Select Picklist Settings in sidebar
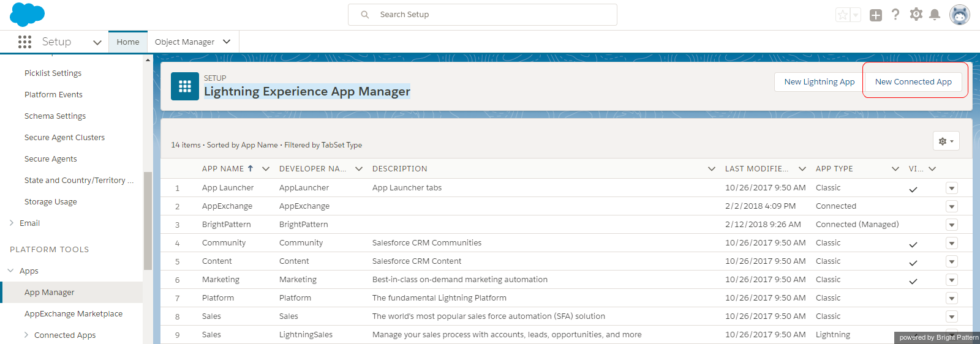The height and width of the screenshot is (344, 980). tap(53, 73)
